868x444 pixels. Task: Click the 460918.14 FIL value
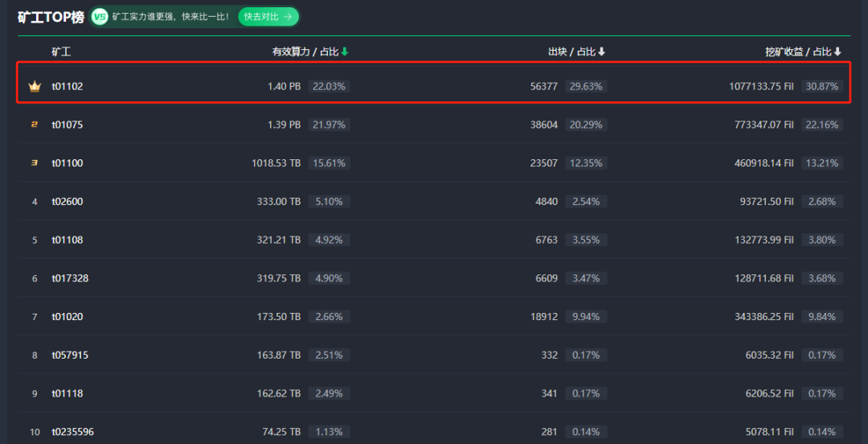coord(764,163)
